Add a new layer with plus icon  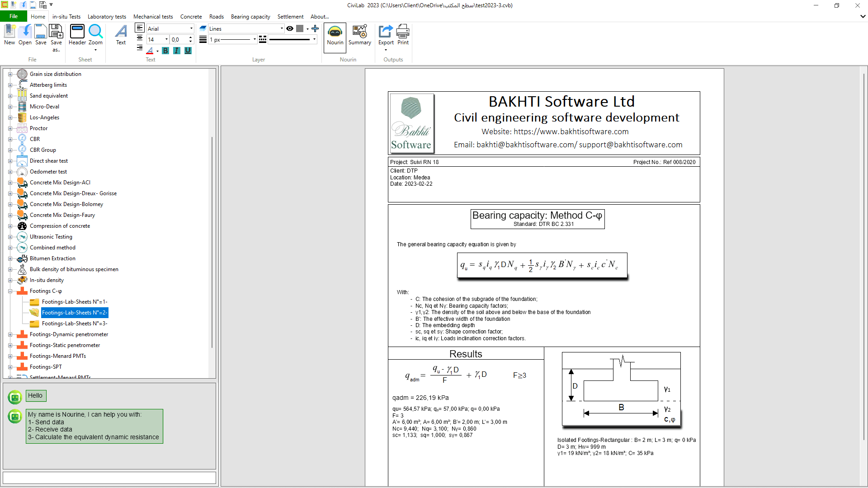[315, 28]
